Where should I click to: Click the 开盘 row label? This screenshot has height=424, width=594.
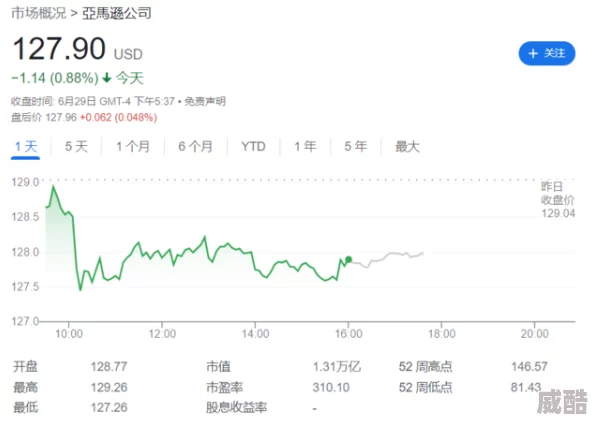tap(25, 367)
